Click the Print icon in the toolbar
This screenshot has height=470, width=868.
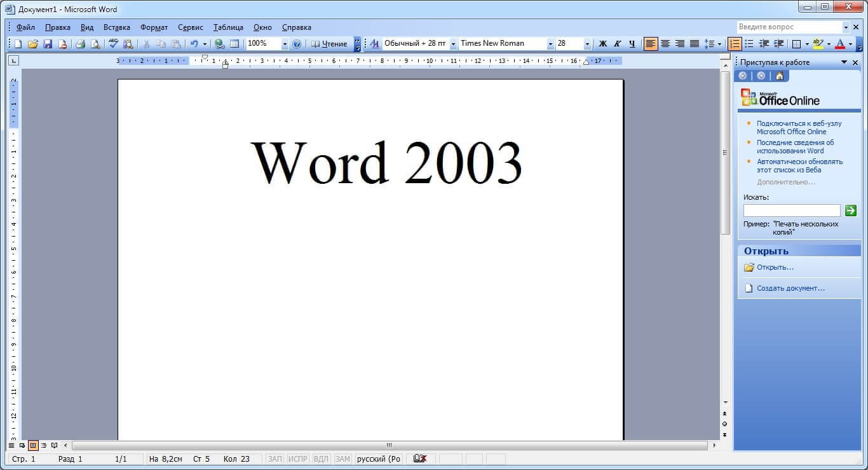(x=81, y=44)
